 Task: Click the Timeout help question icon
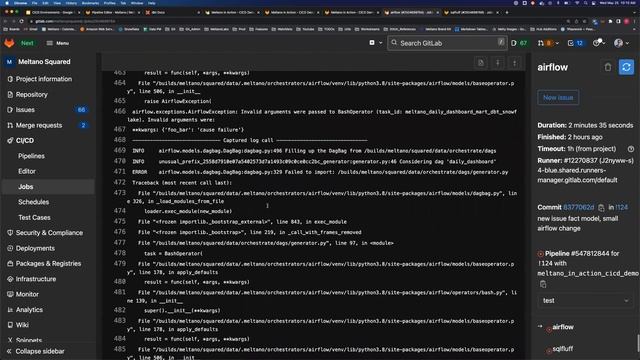tap(631, 149)
